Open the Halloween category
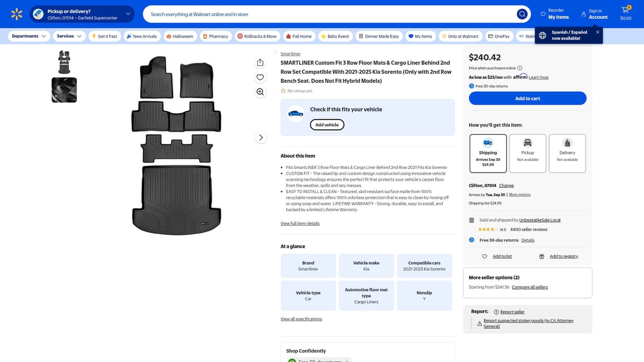The height and width of the screenshot is (362, 644). coord(180,36)
